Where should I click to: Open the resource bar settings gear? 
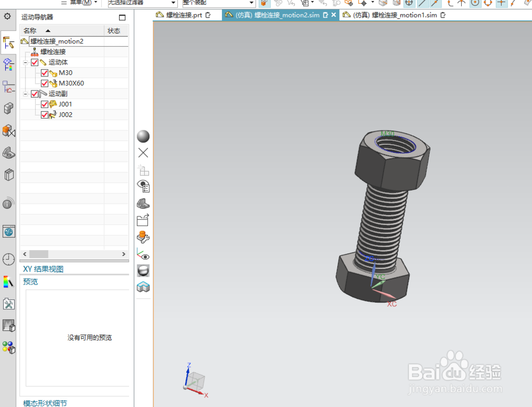pos(7,16)
